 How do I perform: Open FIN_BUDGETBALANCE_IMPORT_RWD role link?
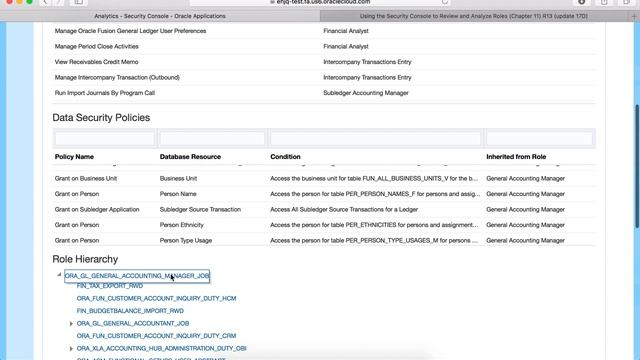tap(130, 311)
